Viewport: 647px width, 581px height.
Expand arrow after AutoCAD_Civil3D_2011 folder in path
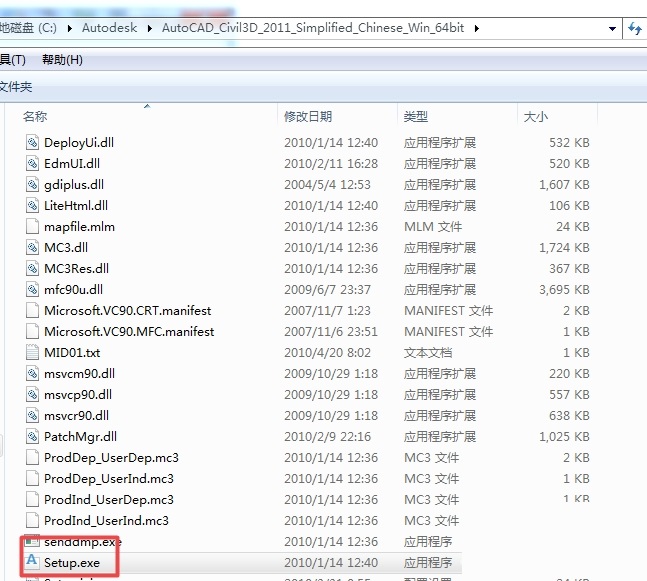477,28
